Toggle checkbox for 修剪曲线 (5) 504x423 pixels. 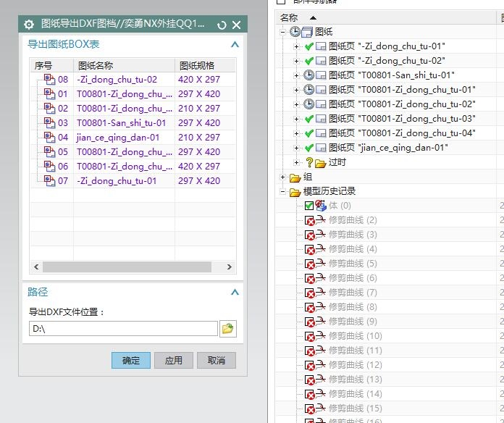pos(309,264)
